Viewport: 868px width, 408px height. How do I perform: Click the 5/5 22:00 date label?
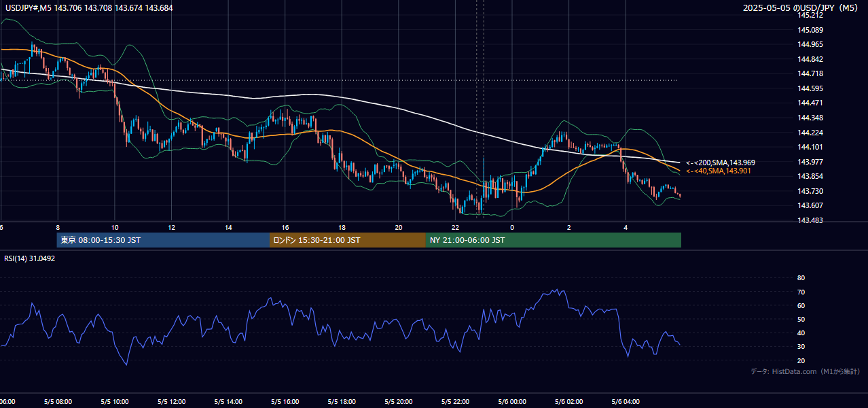point(455,402)
